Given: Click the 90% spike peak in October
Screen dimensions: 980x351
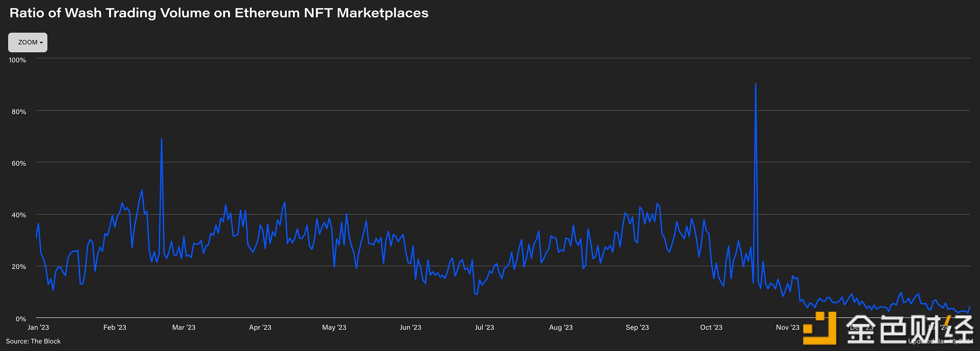Looking at the screenshot, I should point(756,84).
